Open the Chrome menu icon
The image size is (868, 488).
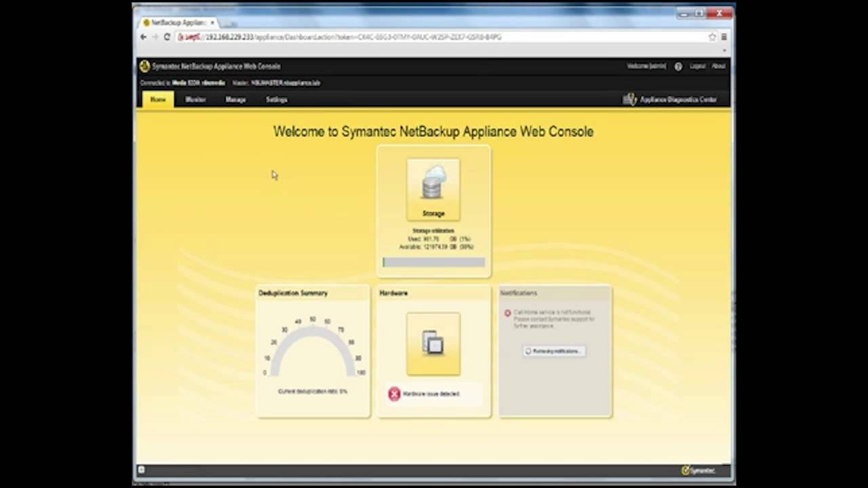(724, 37)
